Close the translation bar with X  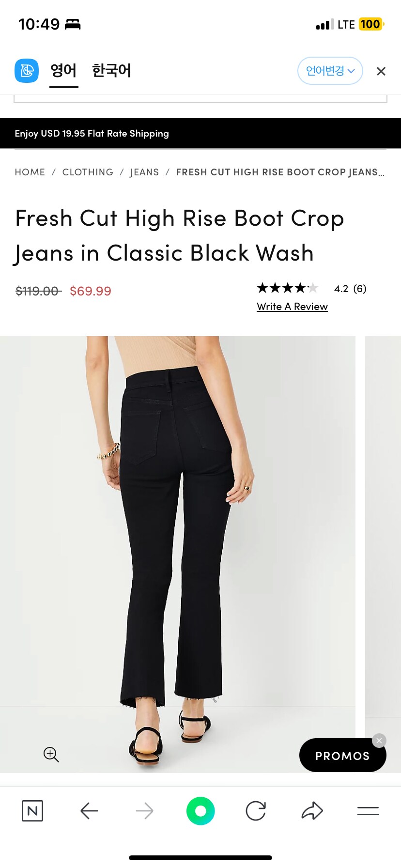click(381, 71)
